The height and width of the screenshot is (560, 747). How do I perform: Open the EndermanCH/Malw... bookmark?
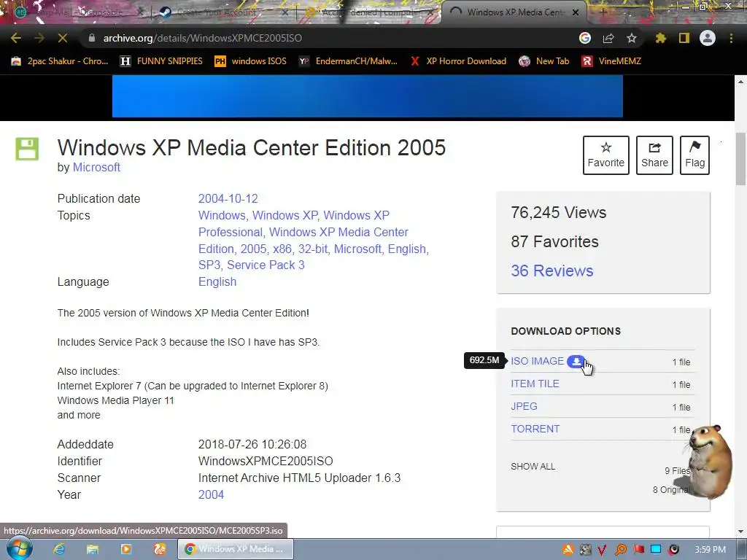pyautogui.click(x=348, y=61)
